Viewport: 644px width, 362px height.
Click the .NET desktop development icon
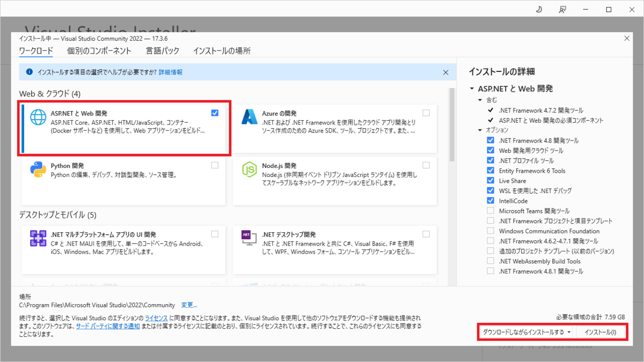250,238
